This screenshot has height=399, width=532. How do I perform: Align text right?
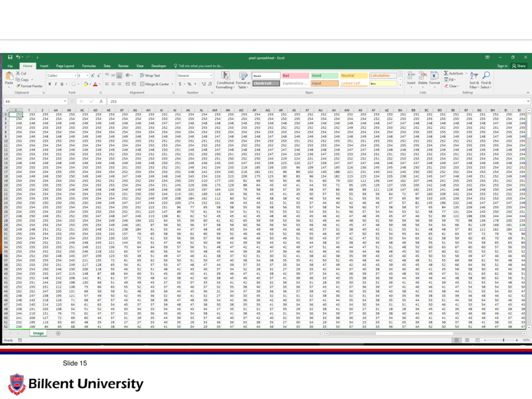[x=119, y=84]
